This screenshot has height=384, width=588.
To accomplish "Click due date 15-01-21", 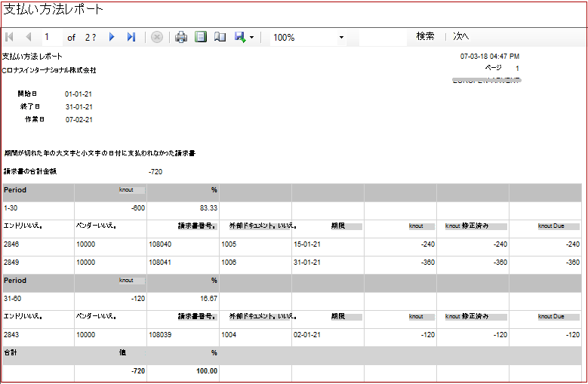I will click(307, 244).
